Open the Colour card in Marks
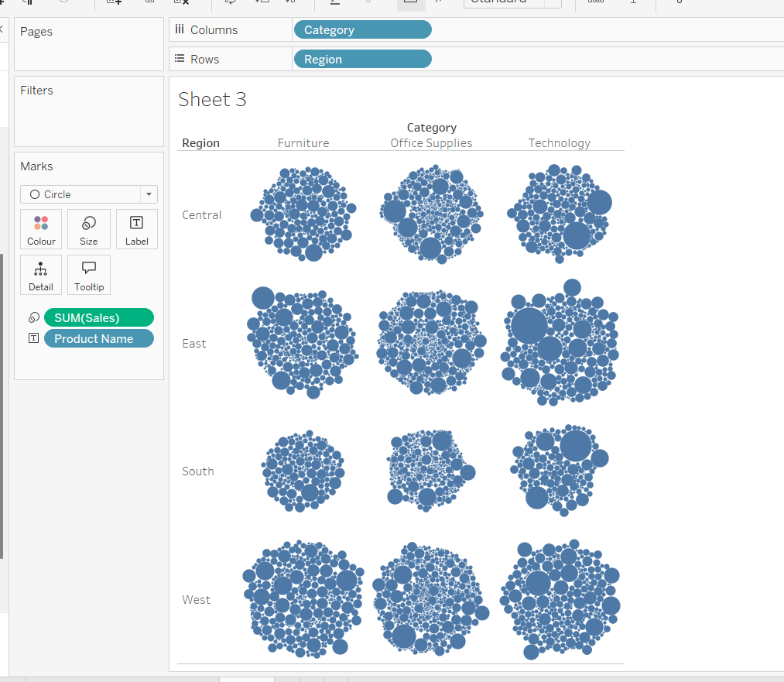Screen dimensions: 784x682 41,229
